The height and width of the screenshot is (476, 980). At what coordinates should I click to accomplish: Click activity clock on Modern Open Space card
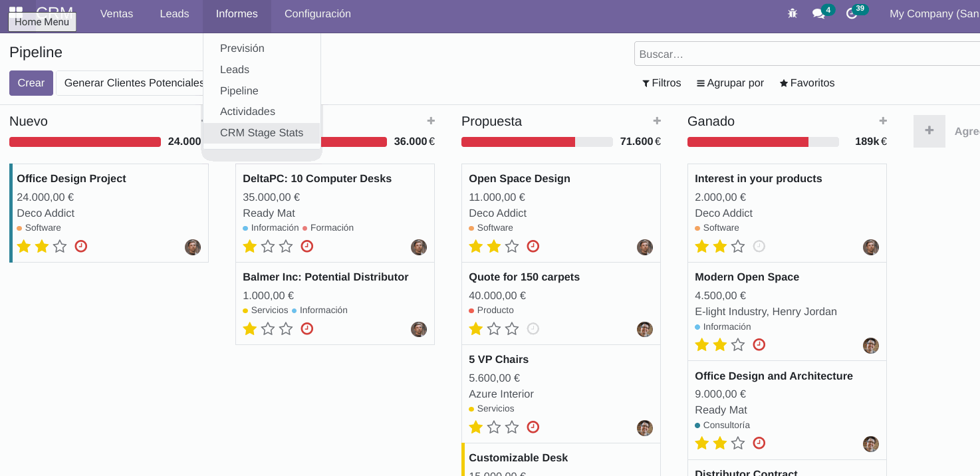(x=759, y=344)
